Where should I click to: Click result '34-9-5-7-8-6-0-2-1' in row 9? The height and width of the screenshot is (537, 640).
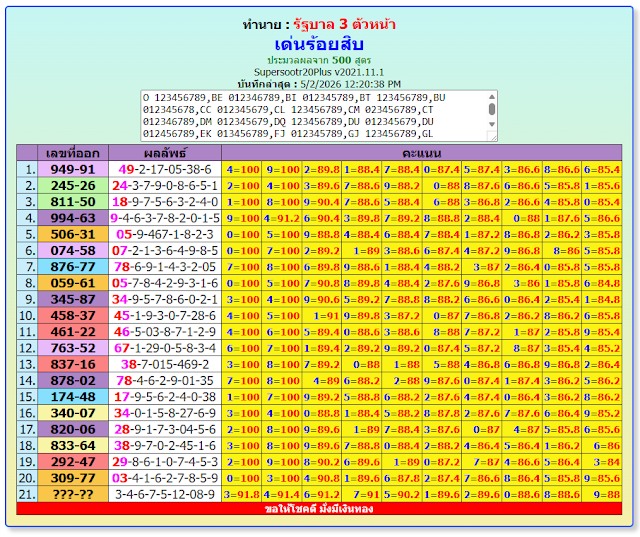[x=165, y=300]
